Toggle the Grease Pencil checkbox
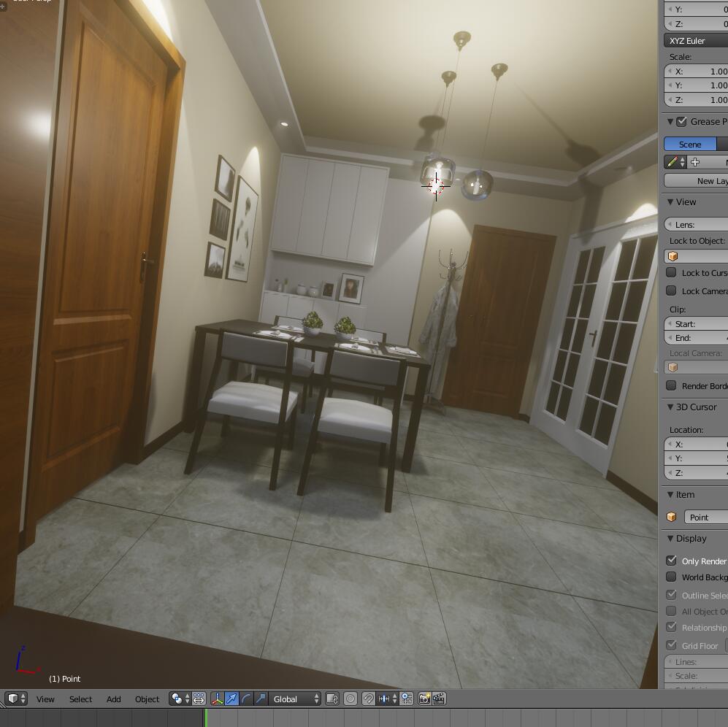This screenshot has width=728, height=727. click(x=681, y=122)
